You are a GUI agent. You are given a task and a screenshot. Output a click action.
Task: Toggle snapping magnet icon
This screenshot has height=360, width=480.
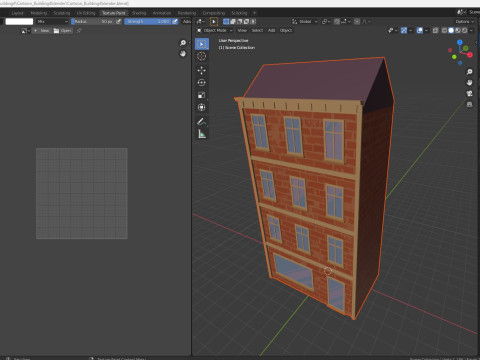click(x=337, y=21)
